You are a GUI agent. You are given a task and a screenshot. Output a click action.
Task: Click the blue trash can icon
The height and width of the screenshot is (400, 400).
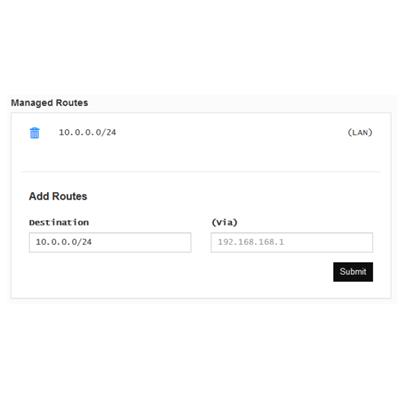coord(35,133)
